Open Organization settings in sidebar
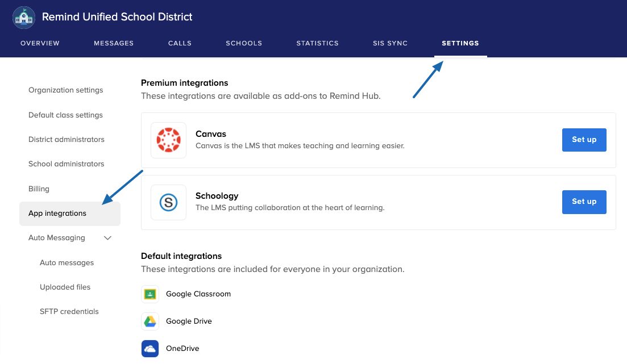Screen dimensions: 627x364 tap(66, 90)
